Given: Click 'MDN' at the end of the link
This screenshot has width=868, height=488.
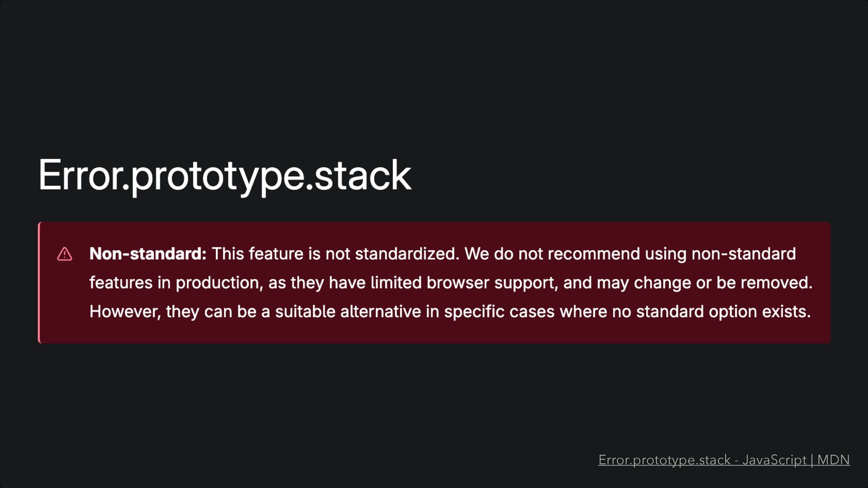Looking at the screenshot, I should [833, 460].
